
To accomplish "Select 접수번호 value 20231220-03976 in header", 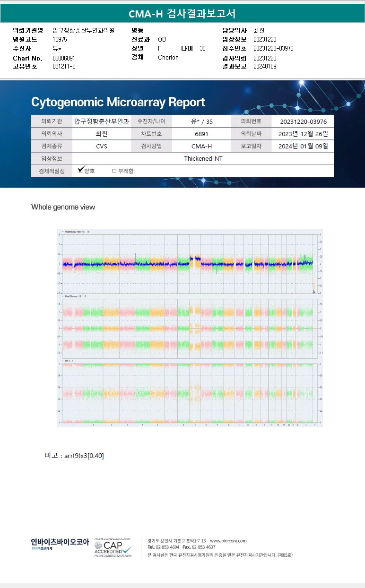I will pos(273,48).
